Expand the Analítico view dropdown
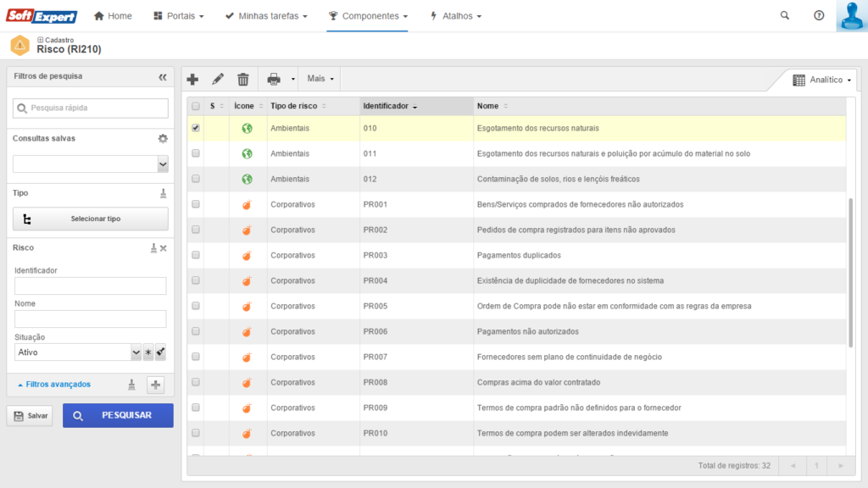Viewport: 868px width, 488px height. click(822, 80)
